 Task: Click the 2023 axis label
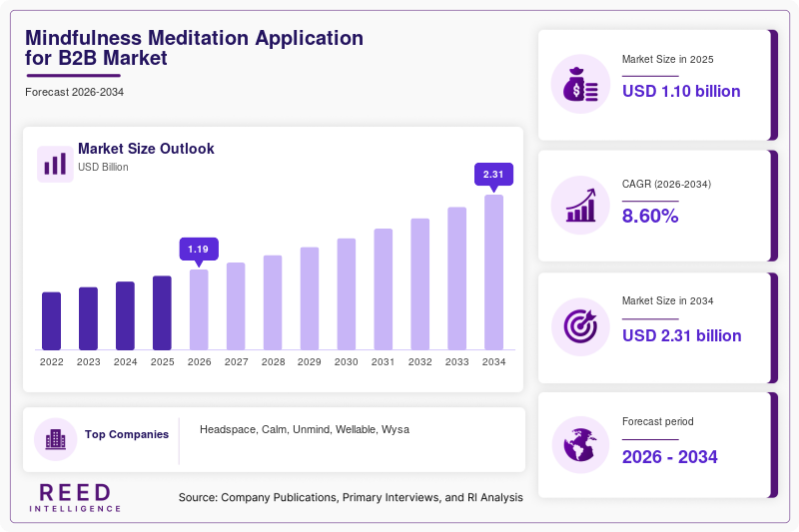click(88, 362)
